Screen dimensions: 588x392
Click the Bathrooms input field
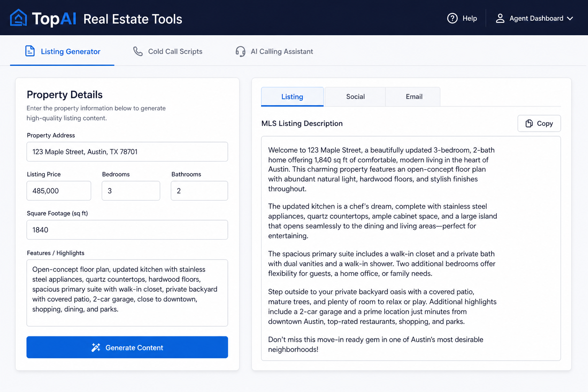pyautogui.click(x=199, y=191)
